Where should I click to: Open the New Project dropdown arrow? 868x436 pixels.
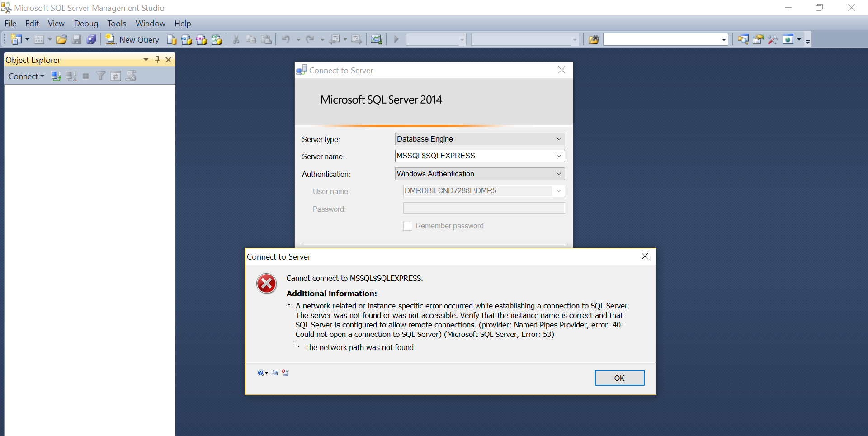coord(27,40)
